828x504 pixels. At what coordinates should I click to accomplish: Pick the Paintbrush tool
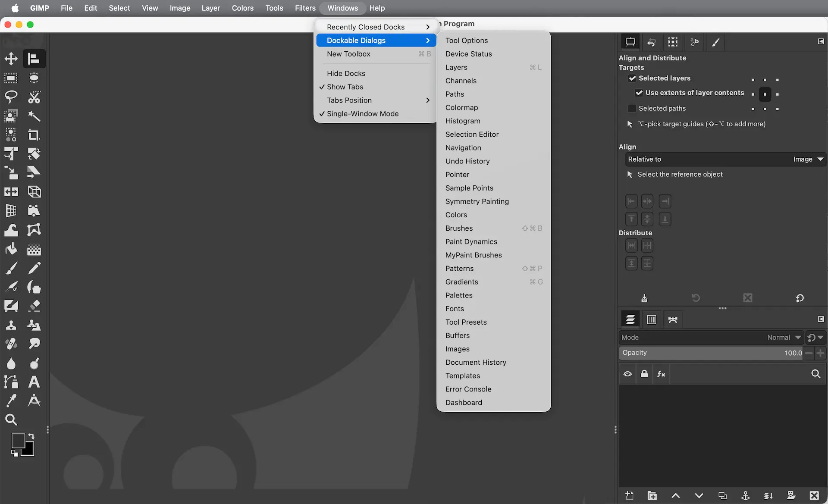pyautogui.click(x=11, y=268)
